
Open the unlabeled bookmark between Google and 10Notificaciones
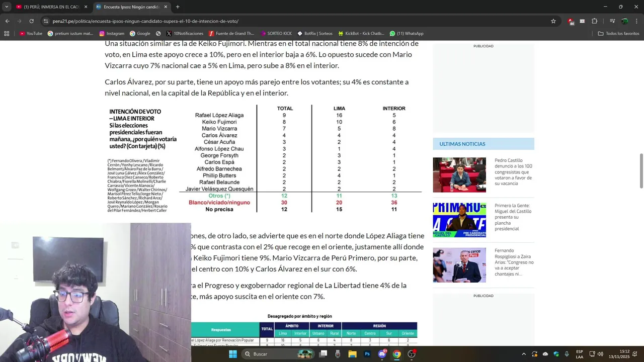(x=158, y=34)
